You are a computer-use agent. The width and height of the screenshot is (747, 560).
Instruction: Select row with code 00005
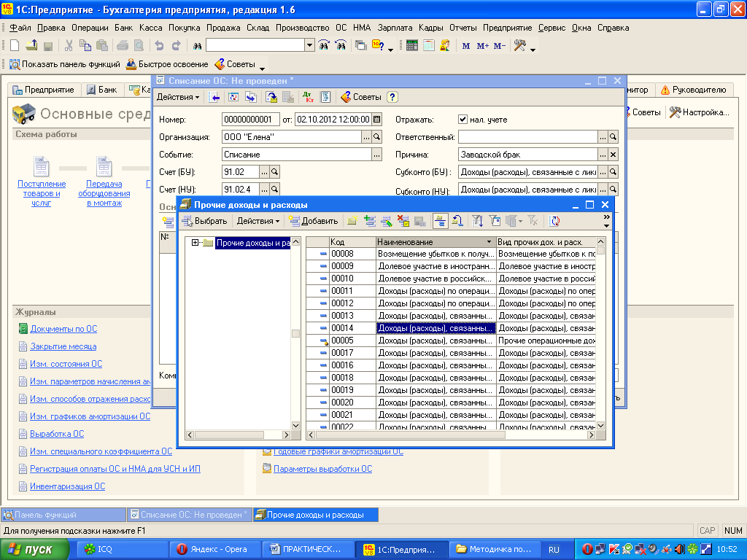[450, 341]
